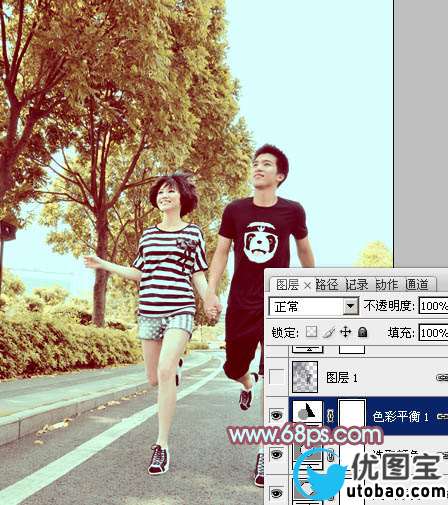Enable lock position move icon
The height and width of the screenshot is (505, 448).
tap(346, 332)
